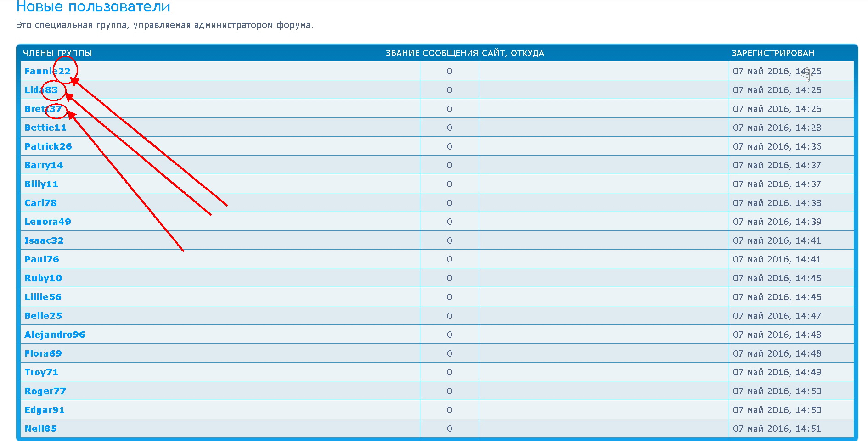Open the Edgar91 user profile

pos(45,410)
